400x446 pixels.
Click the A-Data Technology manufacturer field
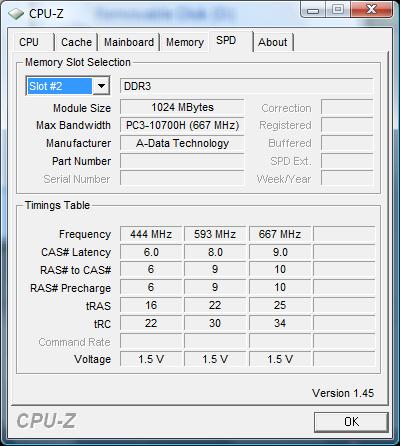click(x=182, y=143)
